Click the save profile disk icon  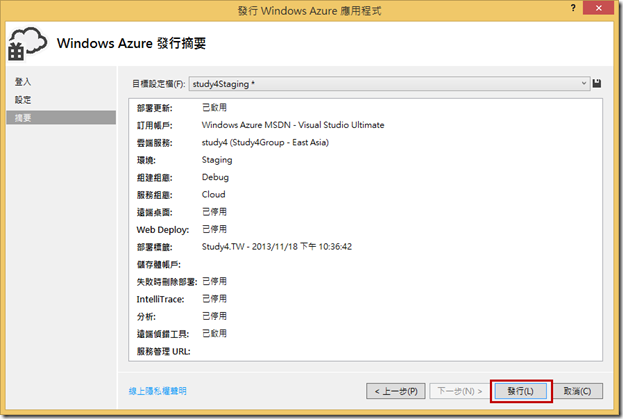coord(596,83)
